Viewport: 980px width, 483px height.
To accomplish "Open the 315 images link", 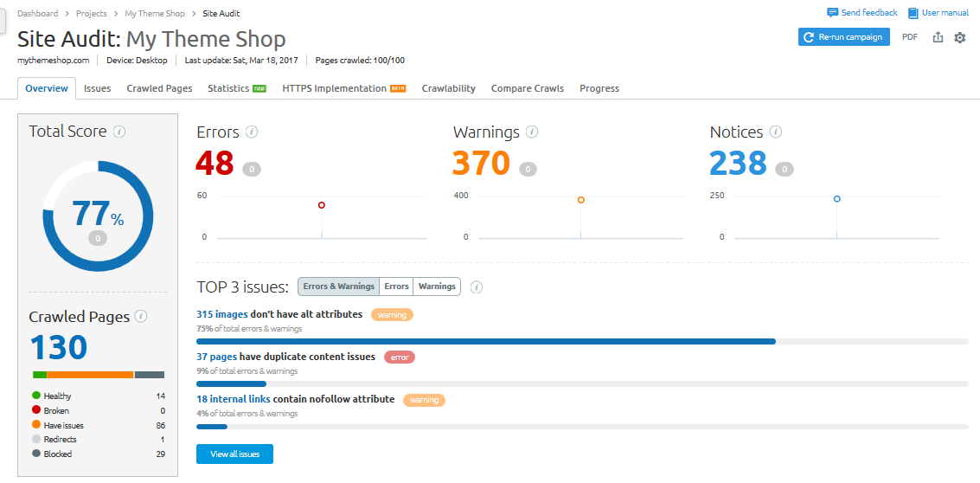I will [222, 314].
